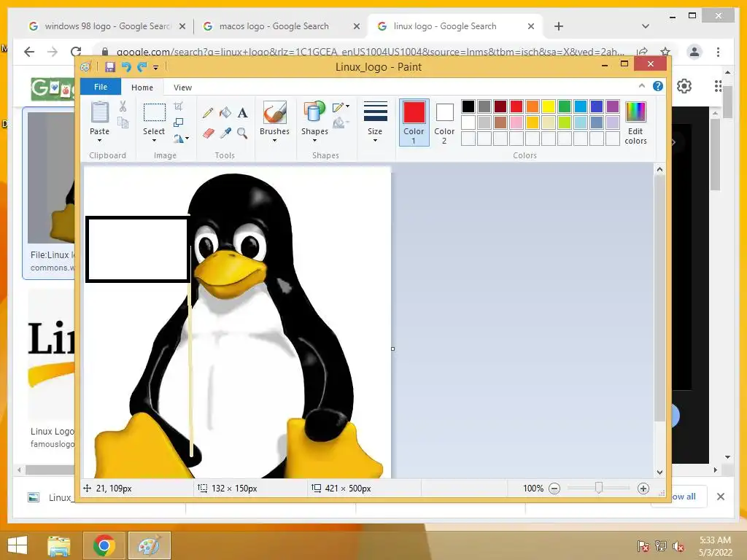Pick the Color picker eyedropper tool
The width and height of the screenshot is (747, 560).
coord(225,133)
